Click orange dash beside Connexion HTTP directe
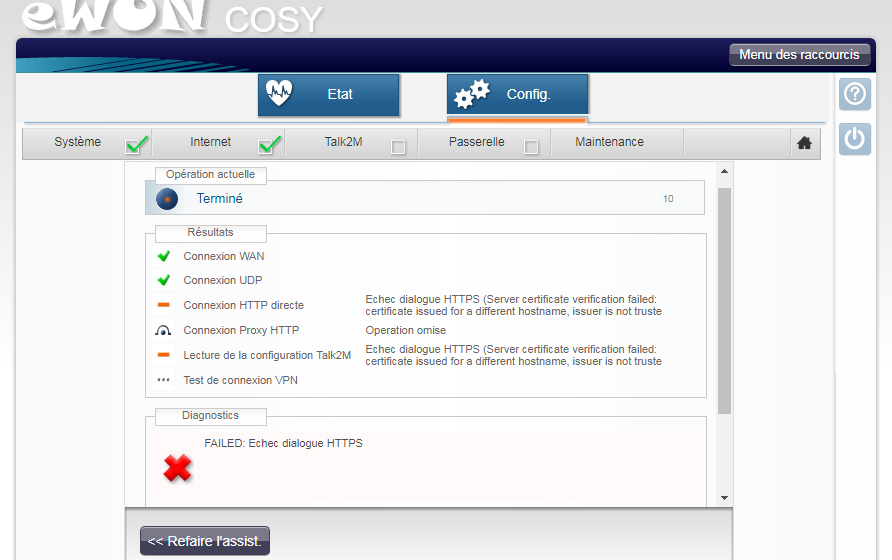This screenshot has height=560, width=892. (164, 305)
